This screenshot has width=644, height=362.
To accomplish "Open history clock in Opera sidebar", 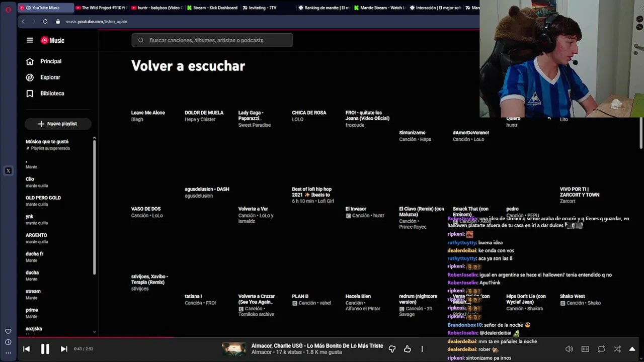I will [8, 342].
